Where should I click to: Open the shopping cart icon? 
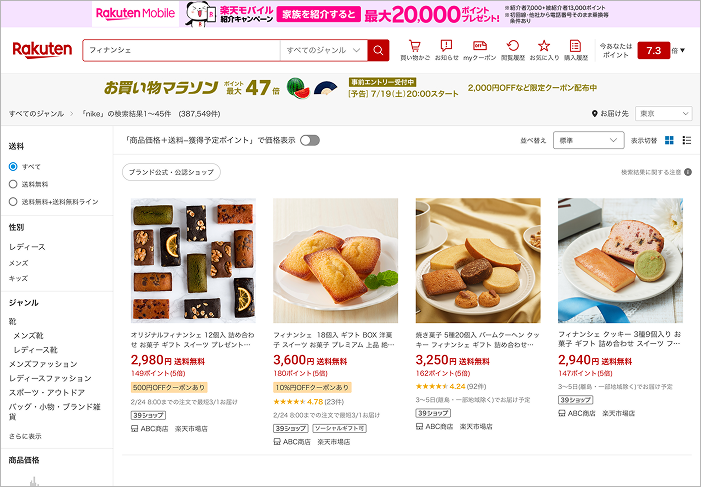(x=415, y=50)
